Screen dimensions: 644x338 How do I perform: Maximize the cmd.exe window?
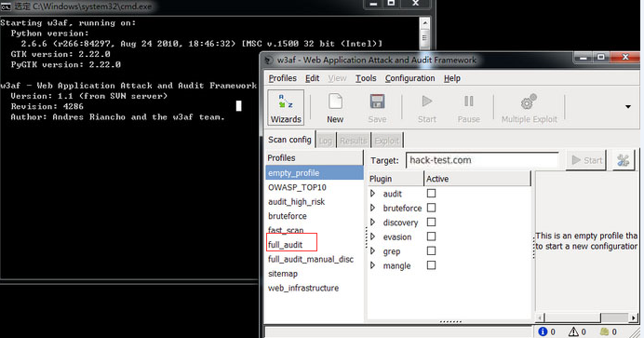click(392, 4)
